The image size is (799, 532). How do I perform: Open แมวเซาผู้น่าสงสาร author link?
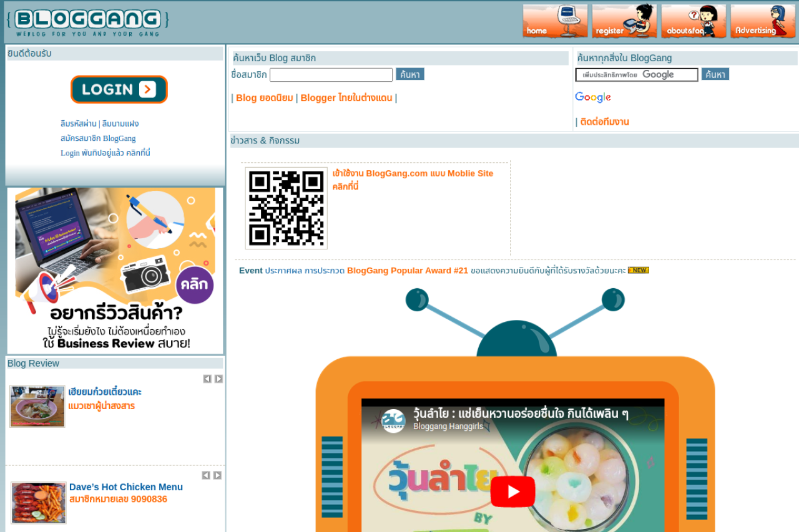[102, 406]
